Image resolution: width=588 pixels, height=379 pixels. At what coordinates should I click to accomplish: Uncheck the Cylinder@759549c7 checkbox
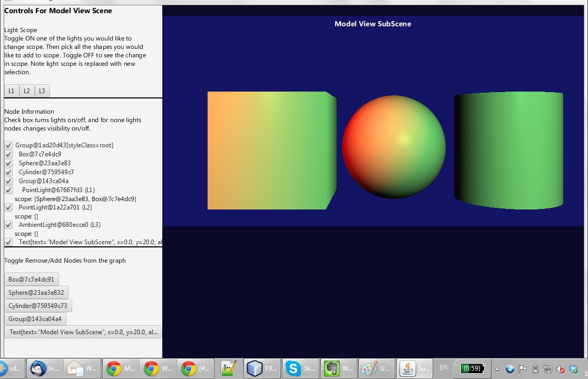coord(8,172)
